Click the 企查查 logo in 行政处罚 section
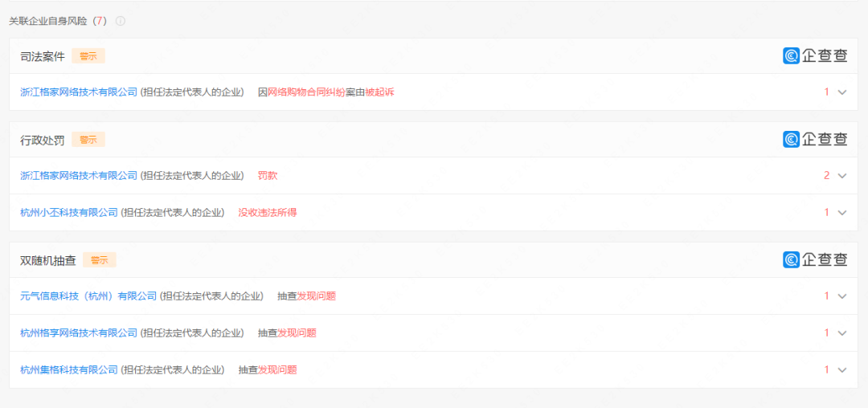Viewport: 868px width, 408px height. pyautogui.click(x=815, y=139)
